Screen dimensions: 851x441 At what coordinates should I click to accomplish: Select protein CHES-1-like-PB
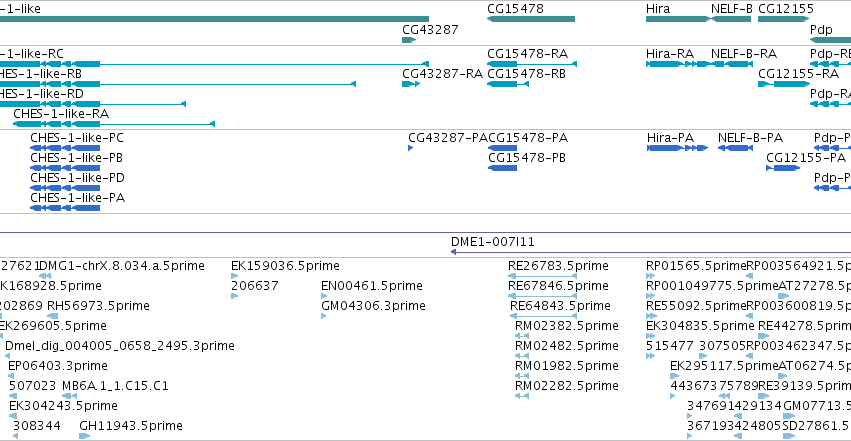65,168
